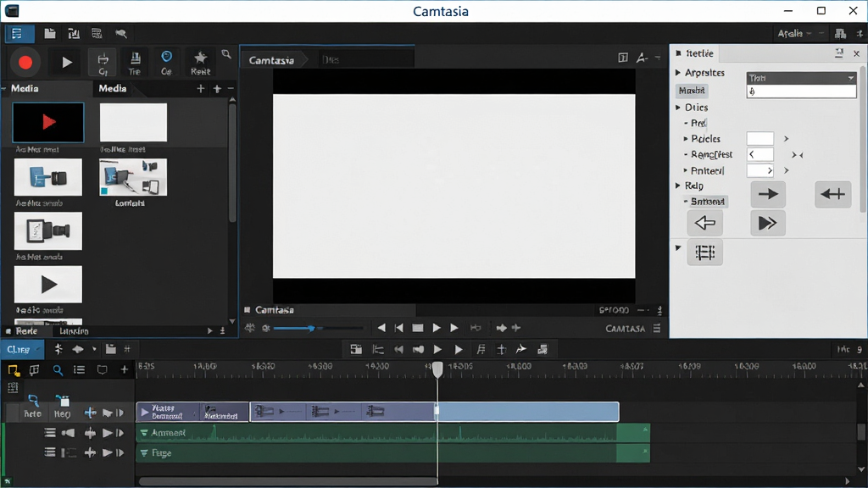Open the Cl.reg dropdown on timeline toolbar
Viewport: 868px width, 488px height.
pos(22,349)
